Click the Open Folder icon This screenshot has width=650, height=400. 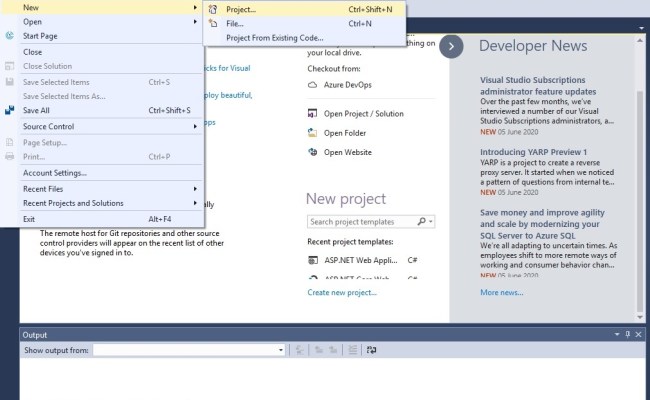pos(313,133)
